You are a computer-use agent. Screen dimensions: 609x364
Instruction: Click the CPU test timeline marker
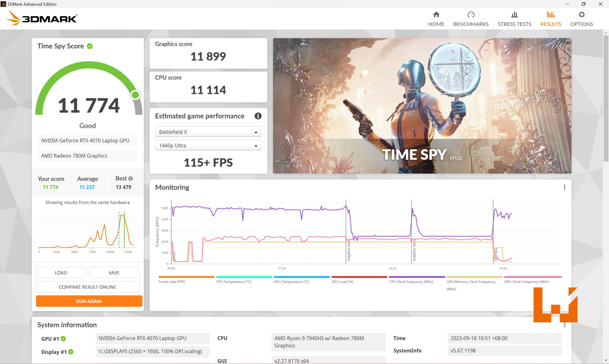[x=496, y=255]
